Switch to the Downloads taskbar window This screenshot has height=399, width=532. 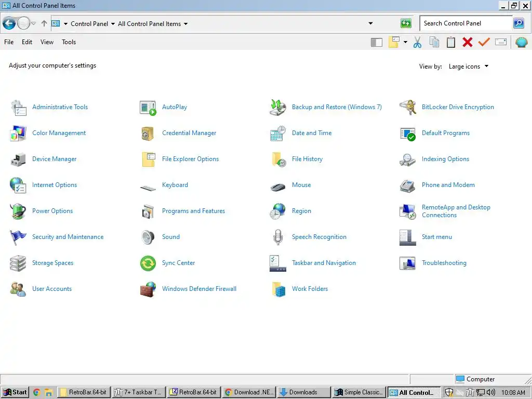tap(303, 393)
